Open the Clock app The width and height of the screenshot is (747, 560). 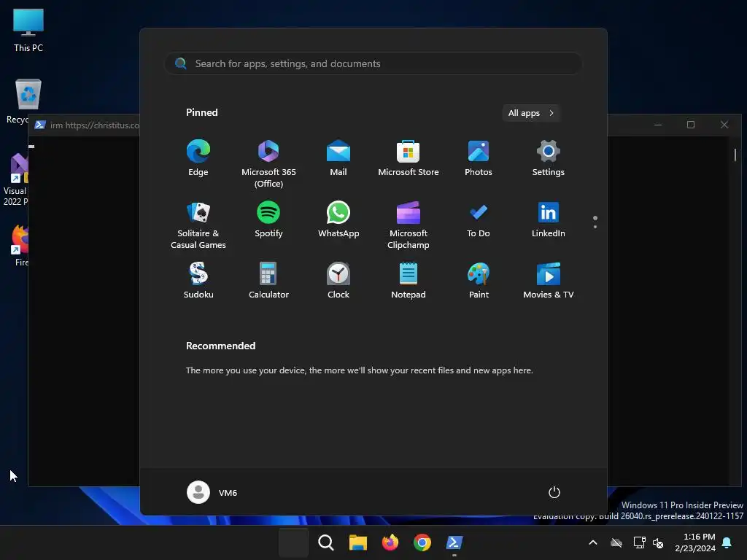(x=338, y=281)
